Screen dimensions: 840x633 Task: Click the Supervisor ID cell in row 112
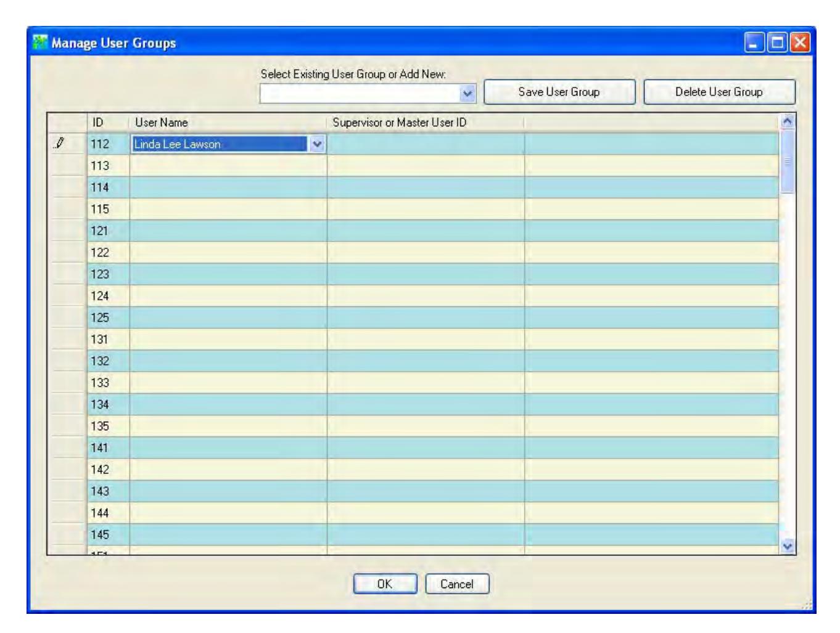click(426, 144)
